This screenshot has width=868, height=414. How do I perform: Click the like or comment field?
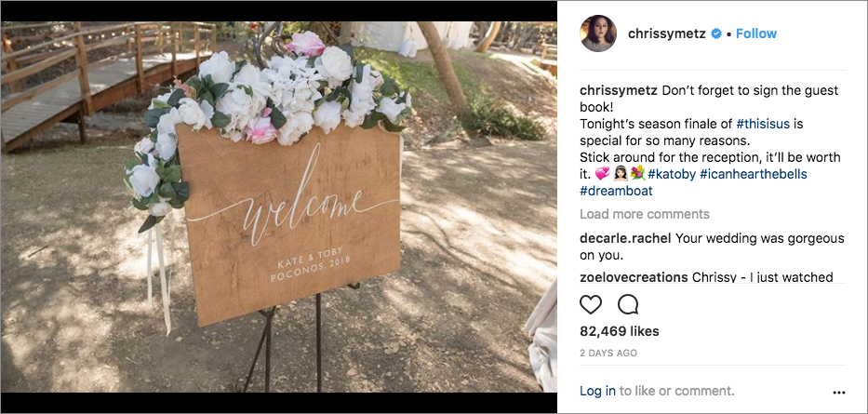657,391
